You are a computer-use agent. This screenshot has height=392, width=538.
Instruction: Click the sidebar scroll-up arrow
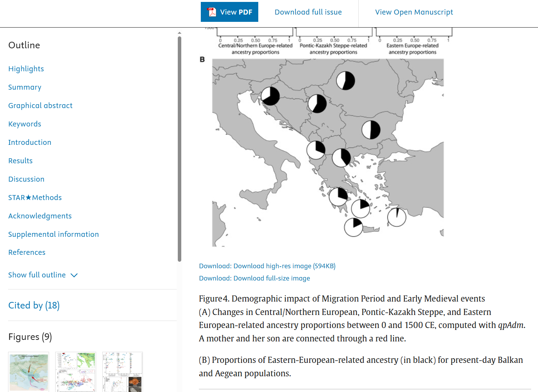tap(179, 33)
